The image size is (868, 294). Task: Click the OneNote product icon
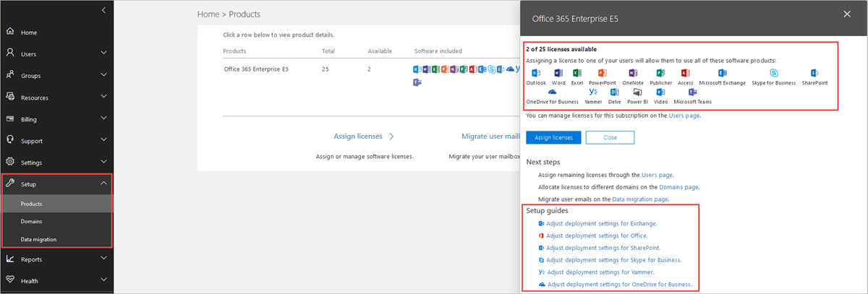click(632, 73)
